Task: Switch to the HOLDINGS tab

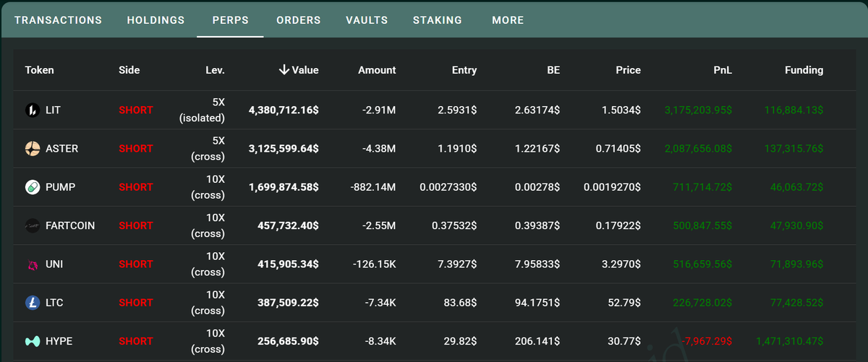Action: pos(156,20)
